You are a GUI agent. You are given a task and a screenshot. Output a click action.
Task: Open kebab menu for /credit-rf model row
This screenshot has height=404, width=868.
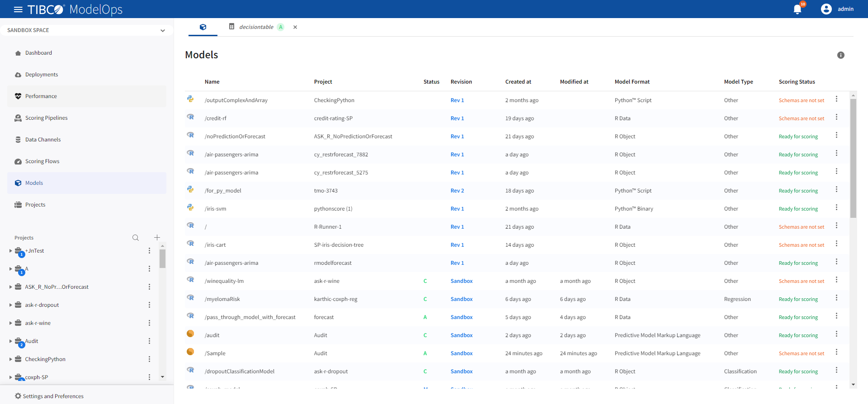coord(836,117)
